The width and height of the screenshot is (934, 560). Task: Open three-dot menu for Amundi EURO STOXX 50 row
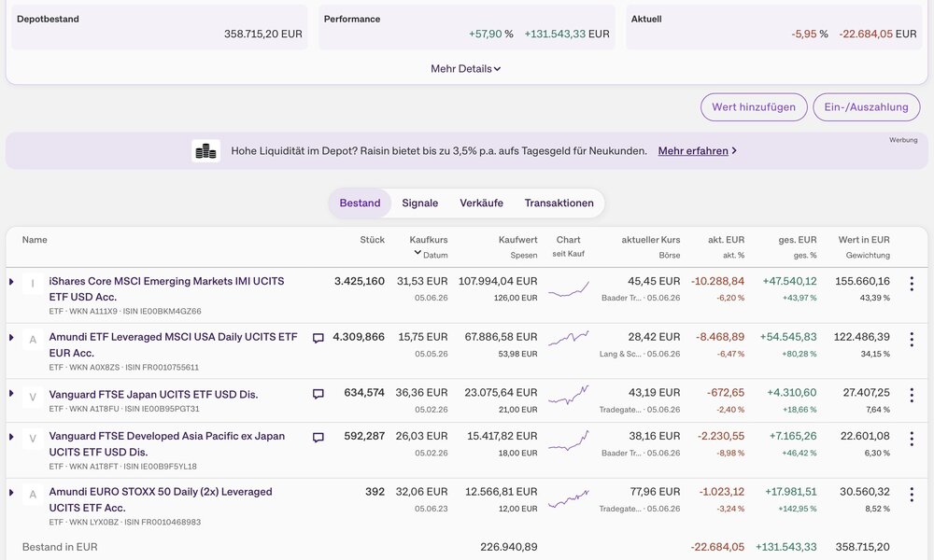pos(912,495)
